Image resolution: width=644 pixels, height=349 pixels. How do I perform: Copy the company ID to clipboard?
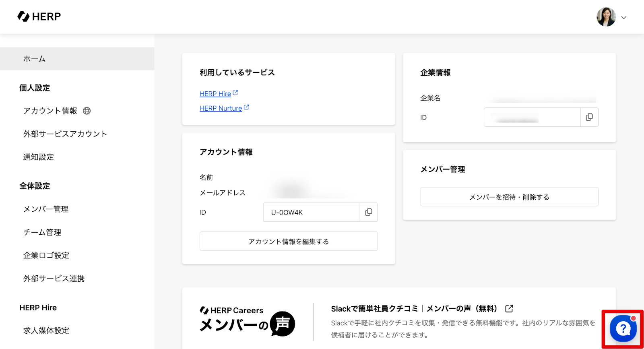point(589,117)
